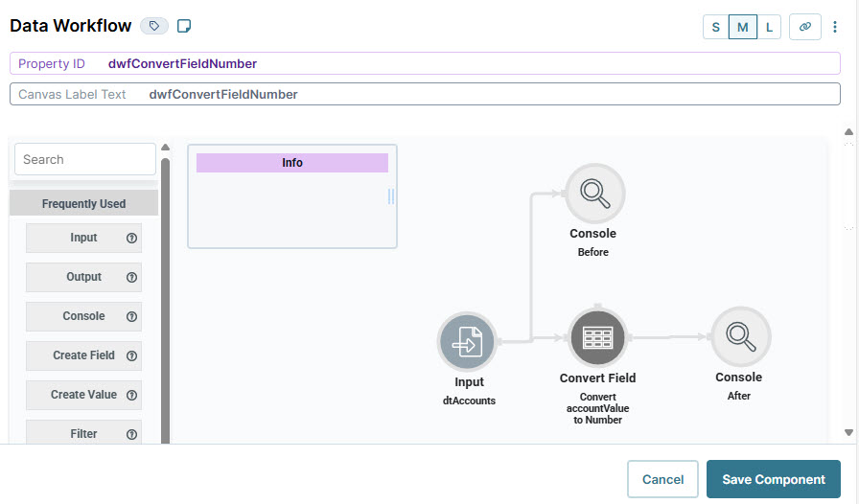
Task: Select the Console After node
Action: (x=741, y=337)
